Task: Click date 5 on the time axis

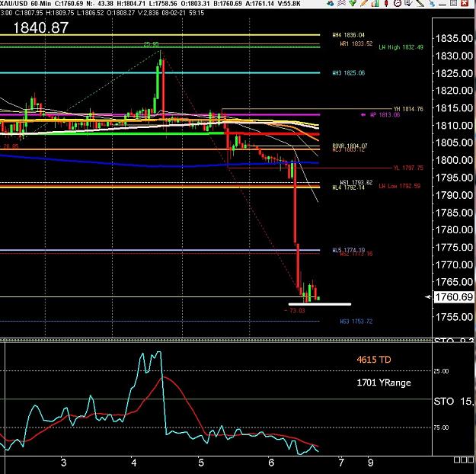Action: pyautogui.click(x=201, y=463)
